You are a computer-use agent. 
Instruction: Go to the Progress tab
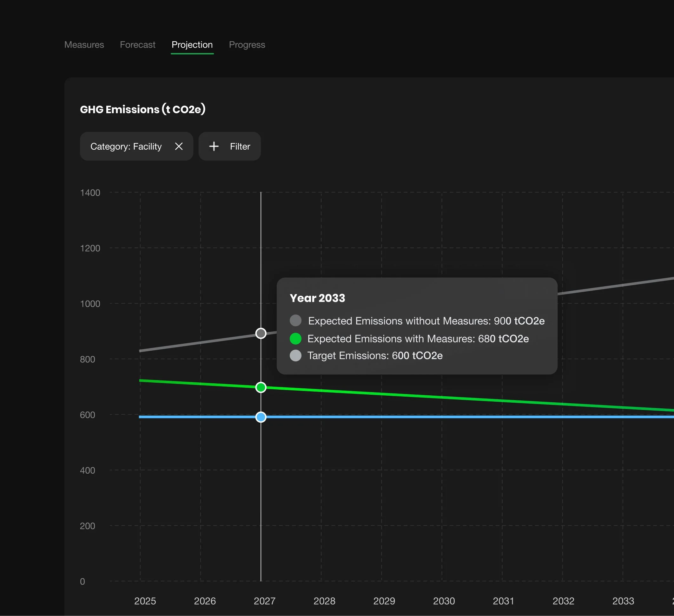(x=247, y=45)
